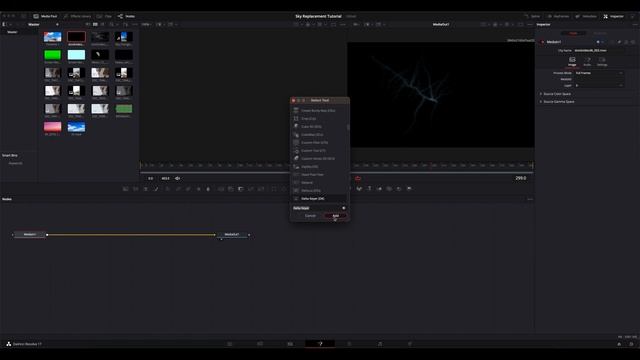Viewport: 640px width, 360px height.
Task: Add a Background tool from the toolbar
Action: pyautogui.click(x=126, y=189)
